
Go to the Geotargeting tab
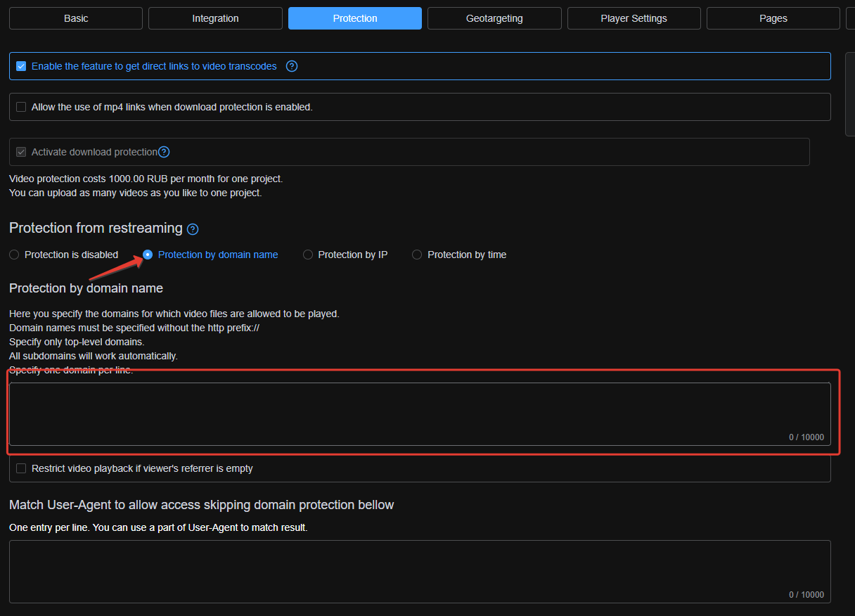[494, 18]
